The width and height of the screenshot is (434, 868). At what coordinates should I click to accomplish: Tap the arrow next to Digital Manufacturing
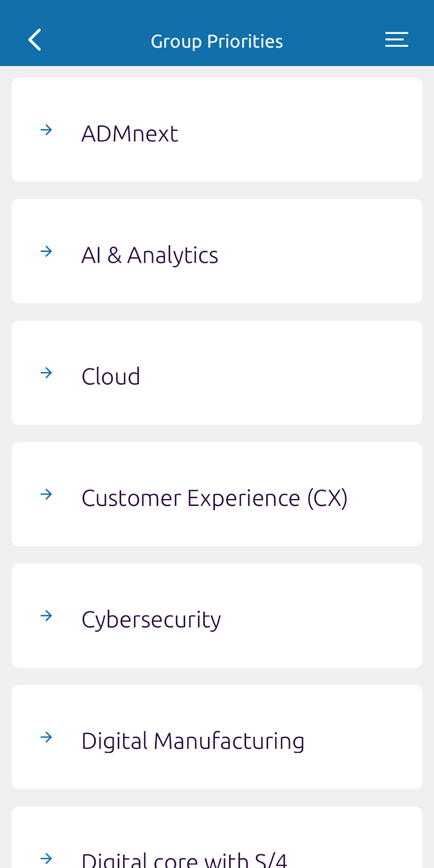pyautogui.click(x=46, y=737)
